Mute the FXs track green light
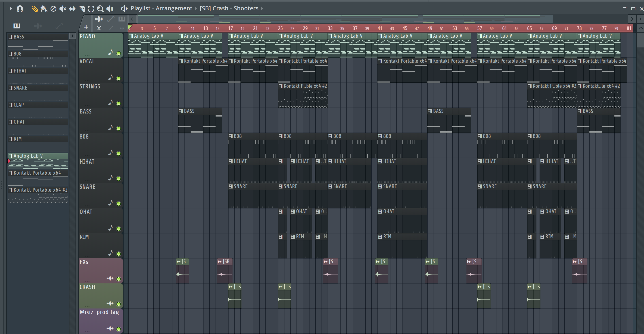This screenshot has height=334, width=644. coord(119,279)
